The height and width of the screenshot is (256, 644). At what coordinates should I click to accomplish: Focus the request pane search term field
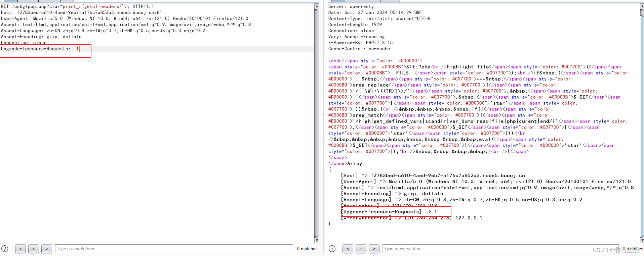[174, 249]
